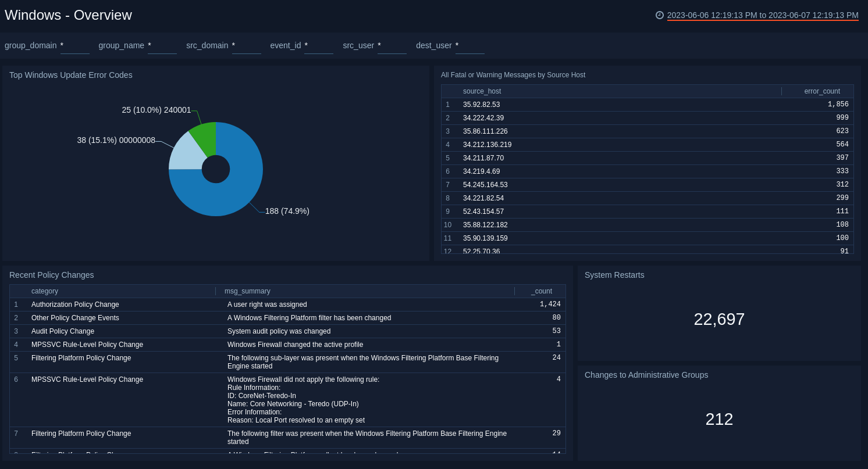Screen dimensions: 868x469
Task: Click error count value 1,856
Action: [838, 105]
